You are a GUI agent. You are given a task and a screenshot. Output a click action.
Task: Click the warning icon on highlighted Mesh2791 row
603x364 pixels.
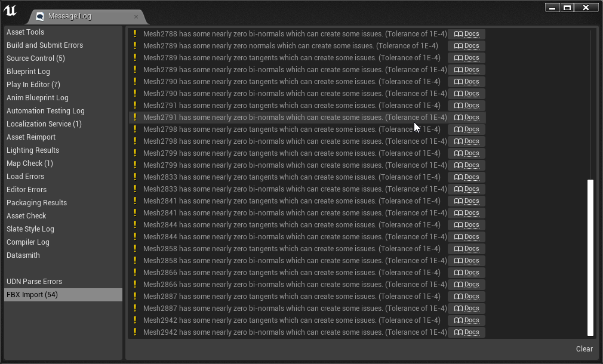click(x=136, y=117)
